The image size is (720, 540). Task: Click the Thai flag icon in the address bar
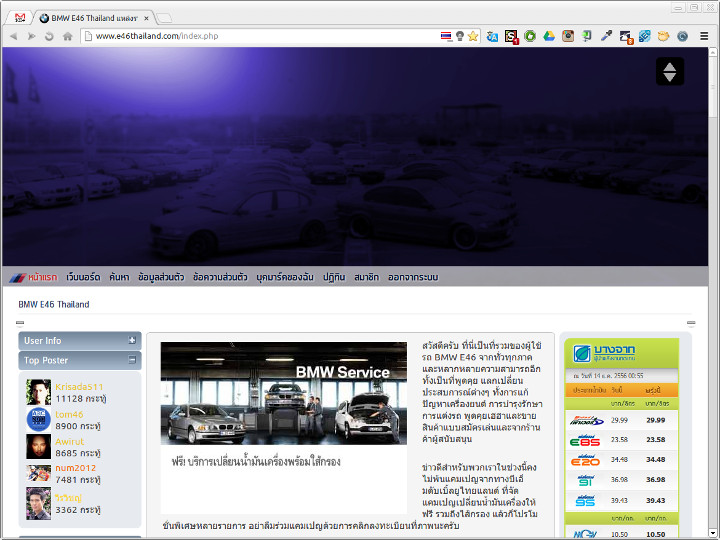pos(446,36)
